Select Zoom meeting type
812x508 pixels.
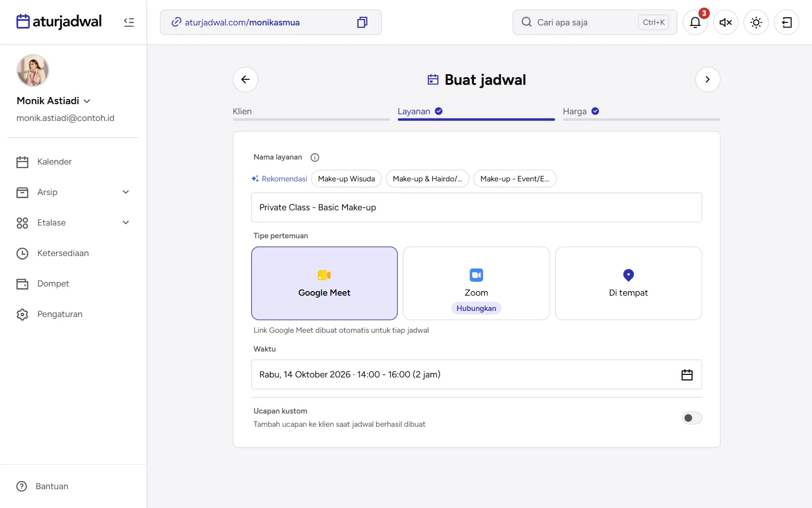476,283
